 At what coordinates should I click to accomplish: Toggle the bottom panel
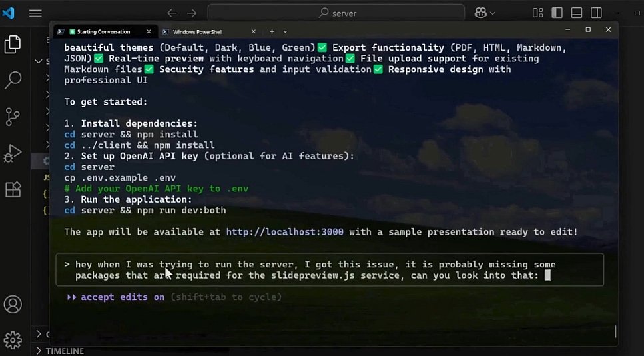tap(577, 13)
